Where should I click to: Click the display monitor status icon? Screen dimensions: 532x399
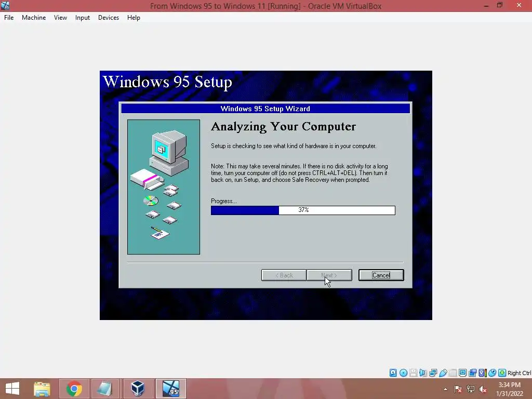462,373
